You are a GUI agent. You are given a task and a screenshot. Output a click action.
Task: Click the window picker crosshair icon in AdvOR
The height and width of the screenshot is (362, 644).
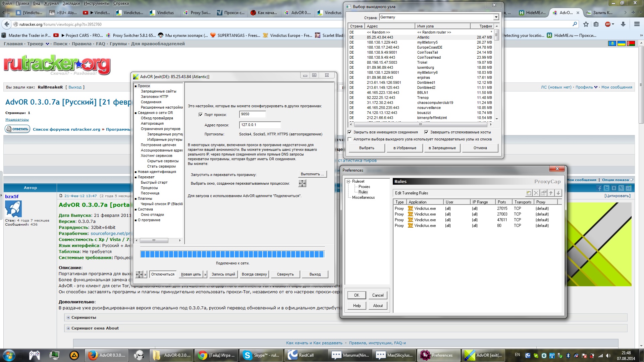tap(302, 183)
